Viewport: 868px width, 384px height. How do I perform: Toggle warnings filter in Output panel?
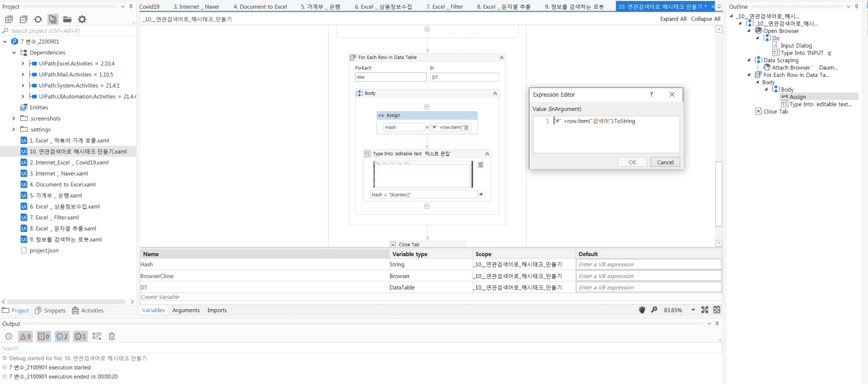point(25,336)
